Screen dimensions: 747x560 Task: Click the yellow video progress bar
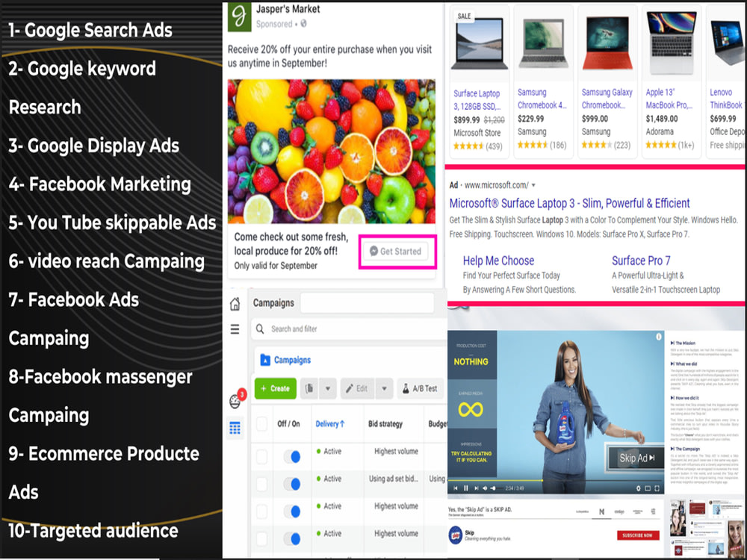pos(495,480)
